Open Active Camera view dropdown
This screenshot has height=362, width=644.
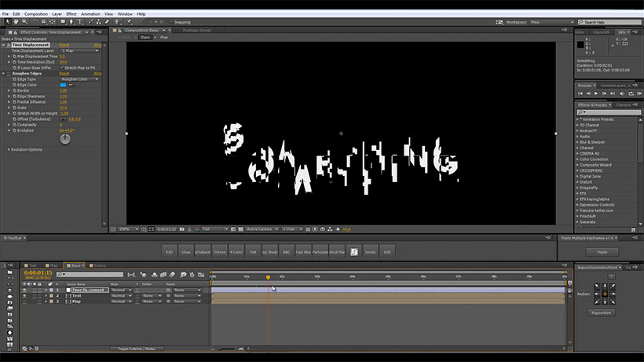click(262, 229)
